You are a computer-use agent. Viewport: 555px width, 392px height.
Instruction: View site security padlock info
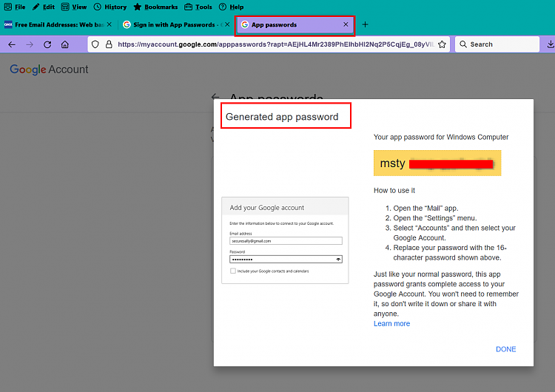(x=109, y=44)
